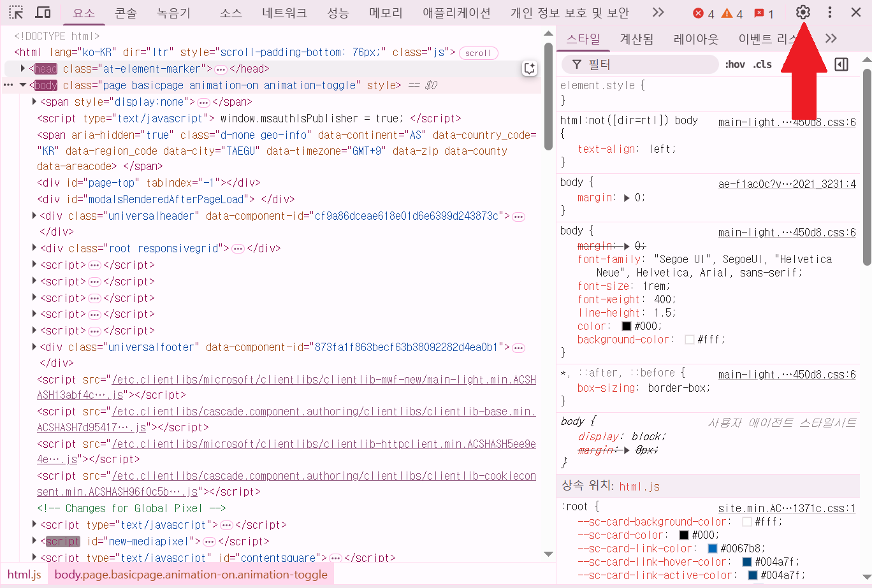Select body.page.basicpage breadcrumb at bottom
The width and height of the screenshot is (872, 588).
pos(191,575)
